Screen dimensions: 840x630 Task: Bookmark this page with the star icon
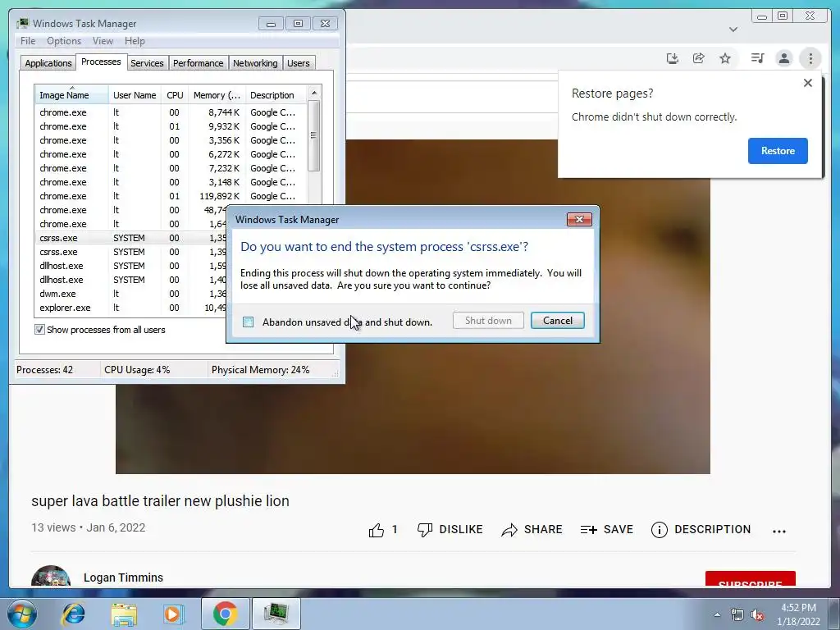[725, 58]
